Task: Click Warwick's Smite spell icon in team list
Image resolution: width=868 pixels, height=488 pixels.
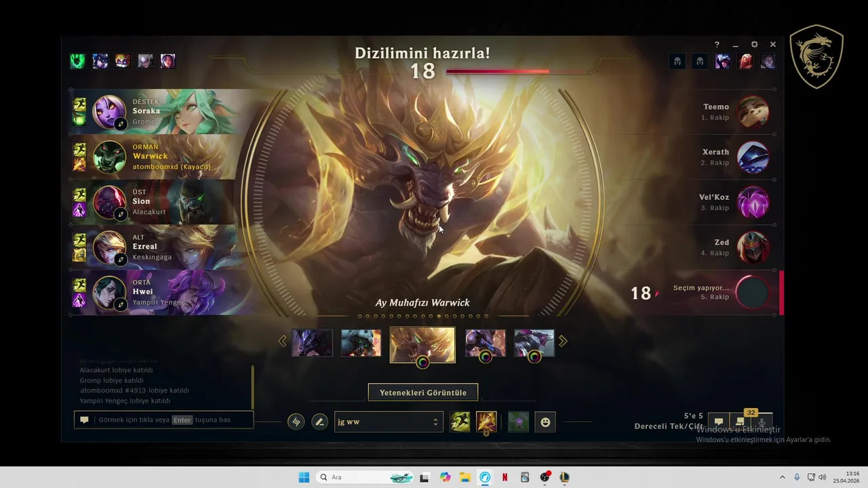Action: click(79, 164)
